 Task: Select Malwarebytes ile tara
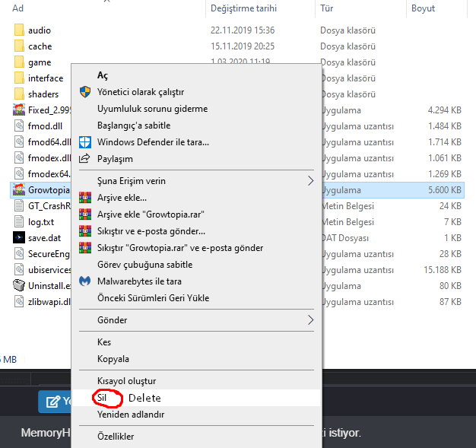click(197, 281)
